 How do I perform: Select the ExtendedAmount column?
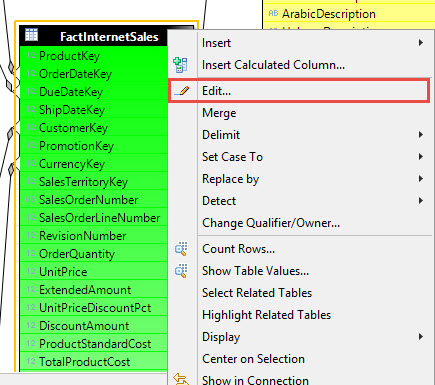(x=93, y=289)
